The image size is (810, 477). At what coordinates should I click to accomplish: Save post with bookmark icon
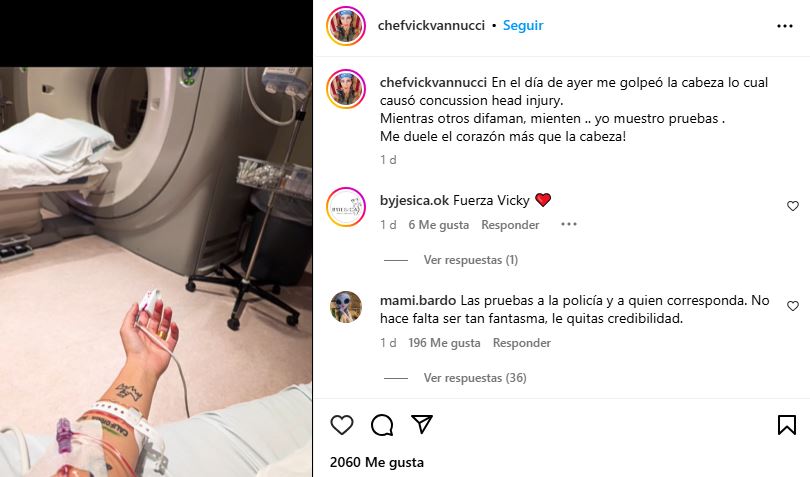point(787,425)
